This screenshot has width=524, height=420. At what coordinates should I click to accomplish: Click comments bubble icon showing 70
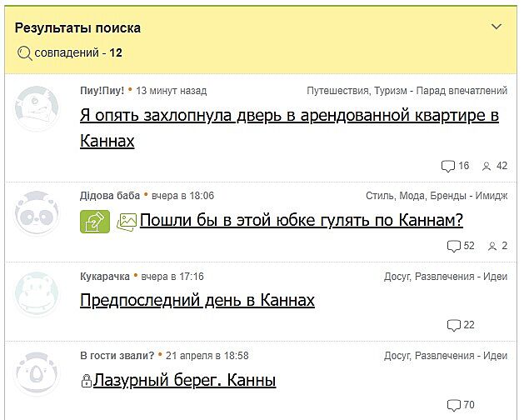pos(453,405)
